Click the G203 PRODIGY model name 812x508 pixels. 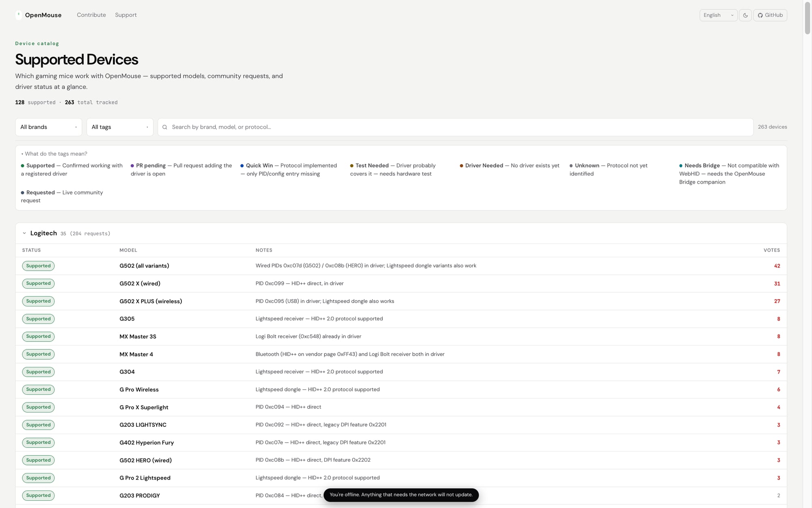(140, 496)
